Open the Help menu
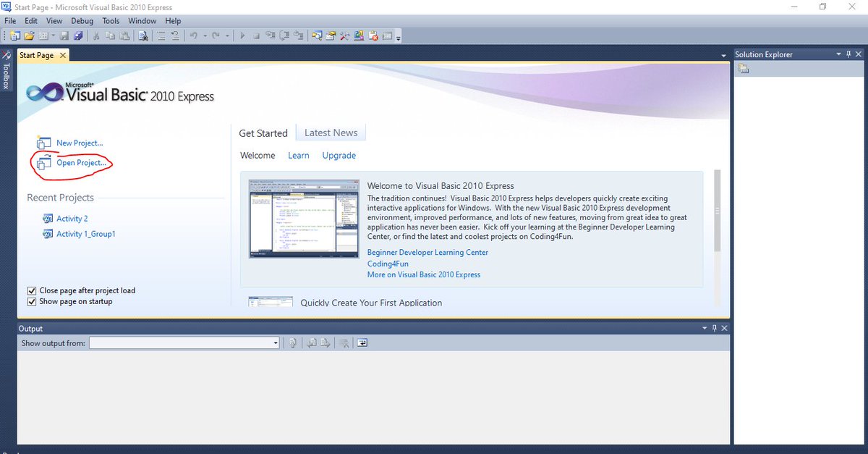 (173, 21)
